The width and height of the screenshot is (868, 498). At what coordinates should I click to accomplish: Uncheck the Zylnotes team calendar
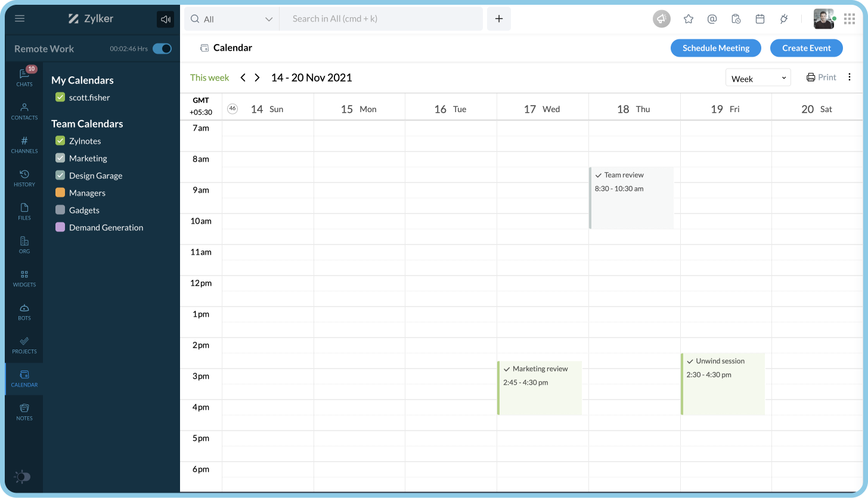[x=60, y=141]
